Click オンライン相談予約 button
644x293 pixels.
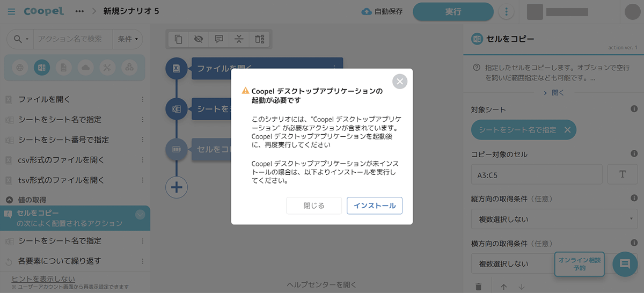coord(579,263)
